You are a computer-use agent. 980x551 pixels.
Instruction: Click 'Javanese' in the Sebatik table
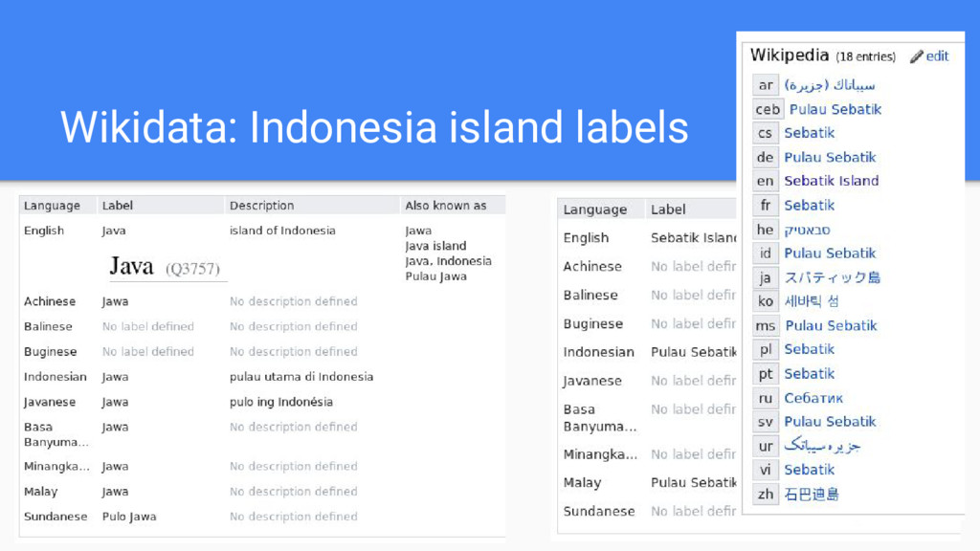coord(592,381)
